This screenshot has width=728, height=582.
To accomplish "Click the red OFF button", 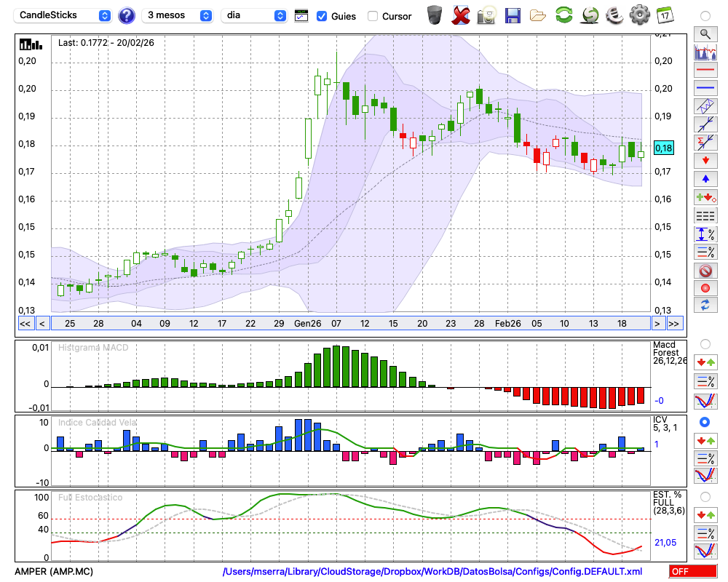I will click(693, 572).
